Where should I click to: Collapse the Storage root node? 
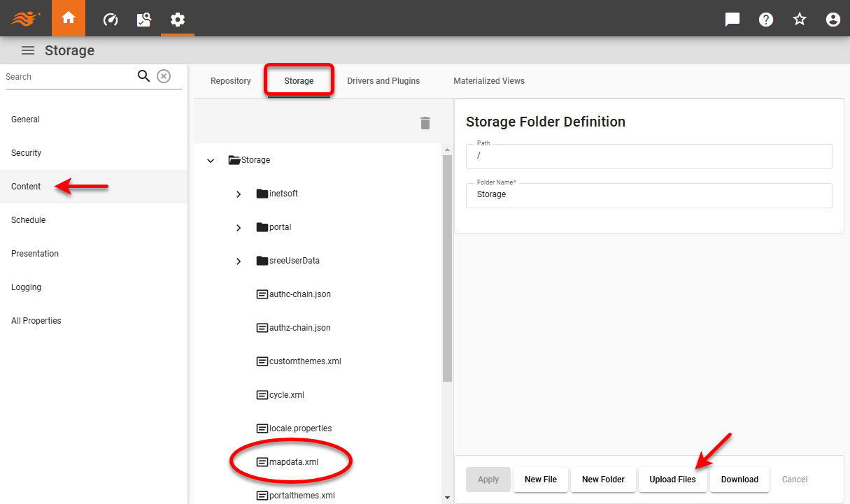tap(210, 159)
